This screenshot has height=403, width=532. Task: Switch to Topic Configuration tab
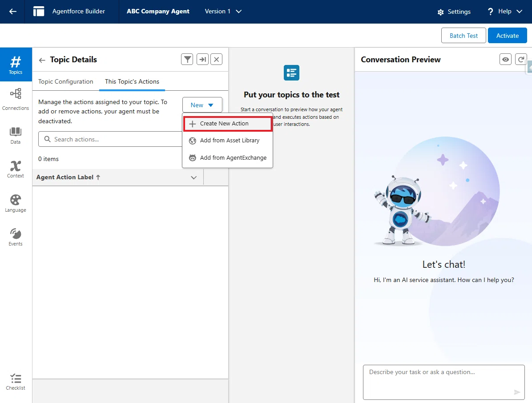65,81
